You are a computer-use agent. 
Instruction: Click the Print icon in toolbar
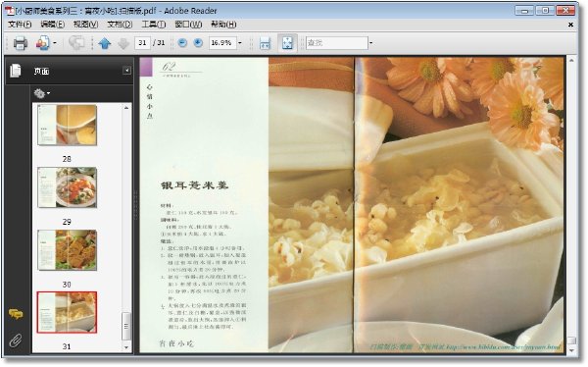click(x=21, y=43)
